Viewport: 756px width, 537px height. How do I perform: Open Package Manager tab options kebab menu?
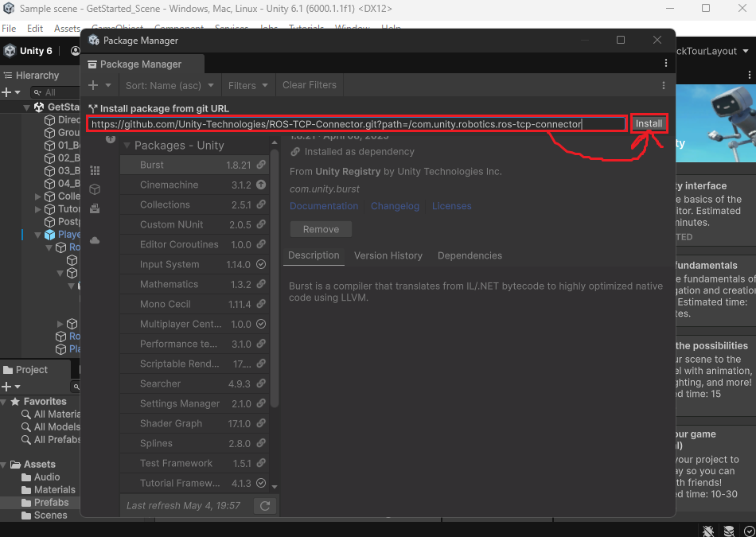coord(666,63)
